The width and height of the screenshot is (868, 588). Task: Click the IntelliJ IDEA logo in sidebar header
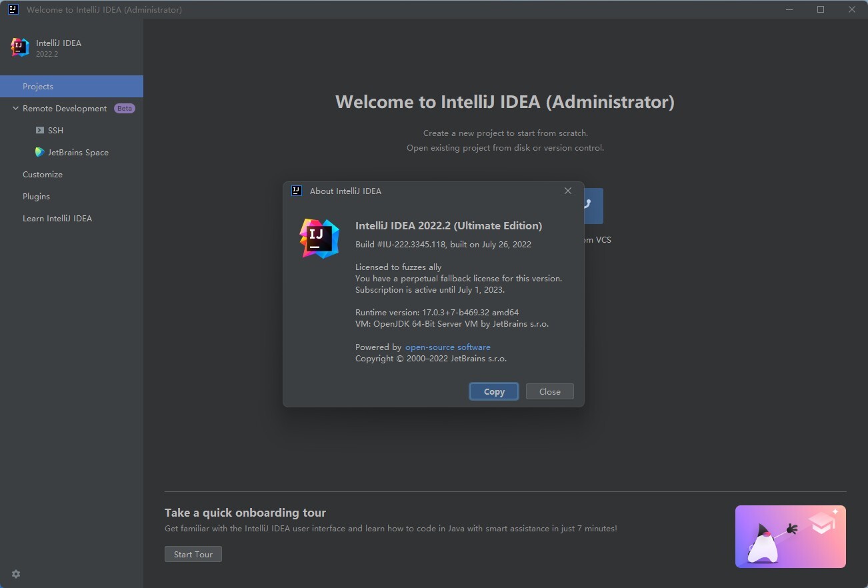point(20,47)
